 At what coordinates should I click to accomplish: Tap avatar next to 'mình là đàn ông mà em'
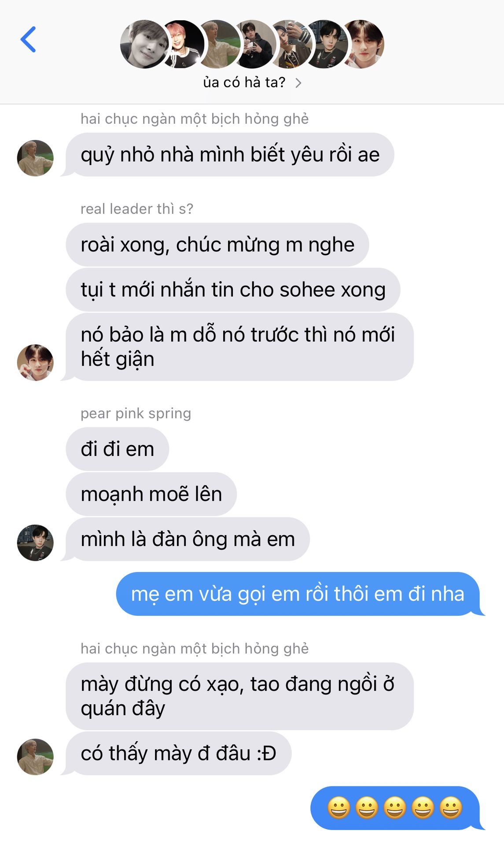click(35, 542)
